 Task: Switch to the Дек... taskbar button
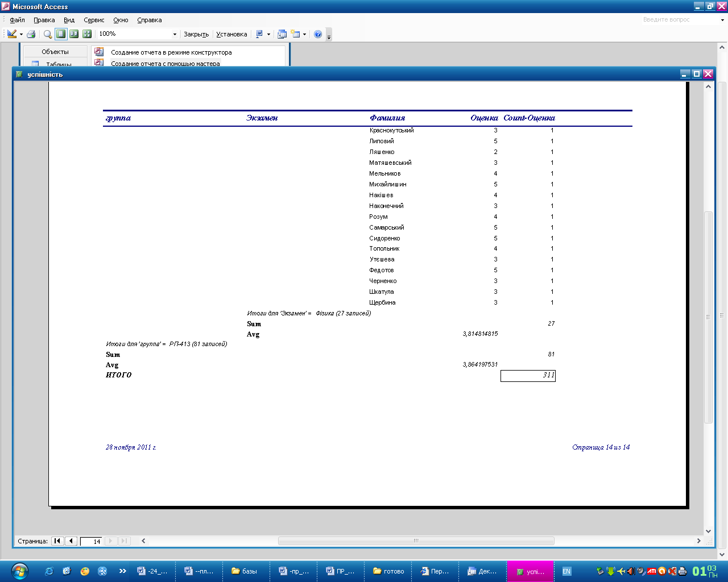click(483, 571)
